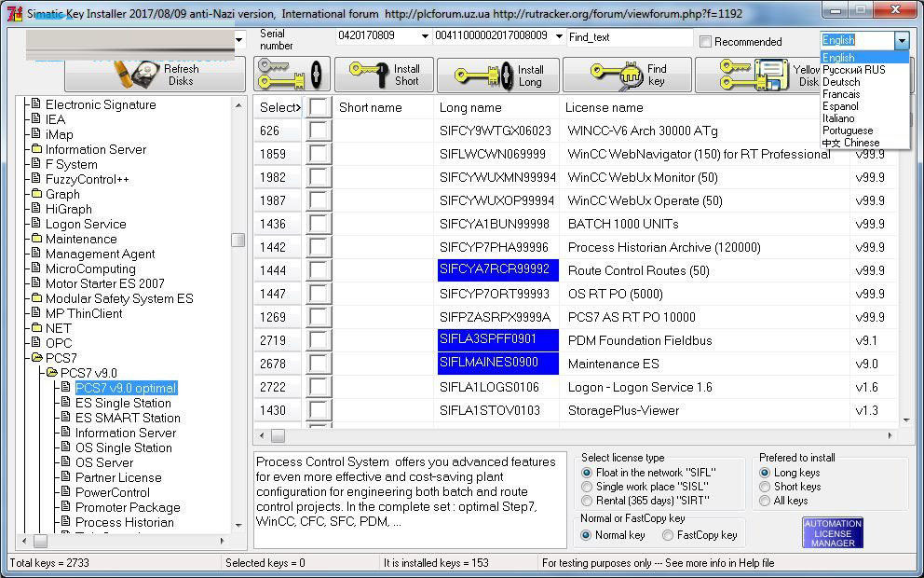Open the serial number 0420170809 dropdown

pyautogui.click(x=425, y=36)
